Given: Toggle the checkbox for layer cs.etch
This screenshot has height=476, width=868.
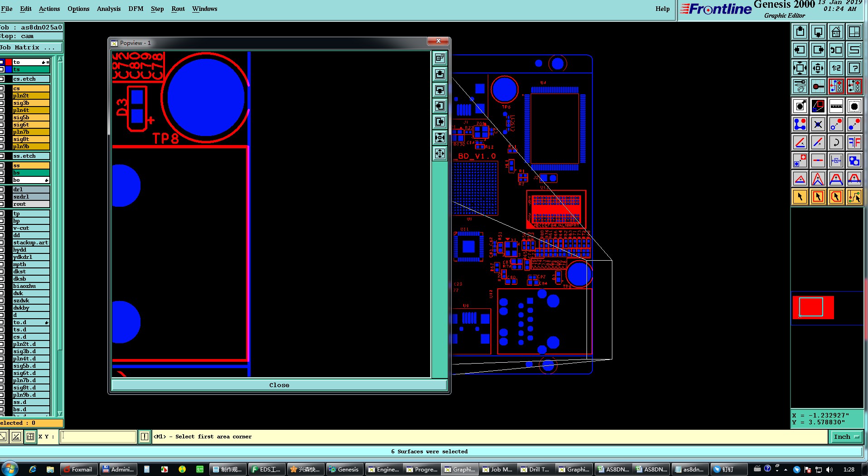Looking at the screenshot, I should coord(2,79).
